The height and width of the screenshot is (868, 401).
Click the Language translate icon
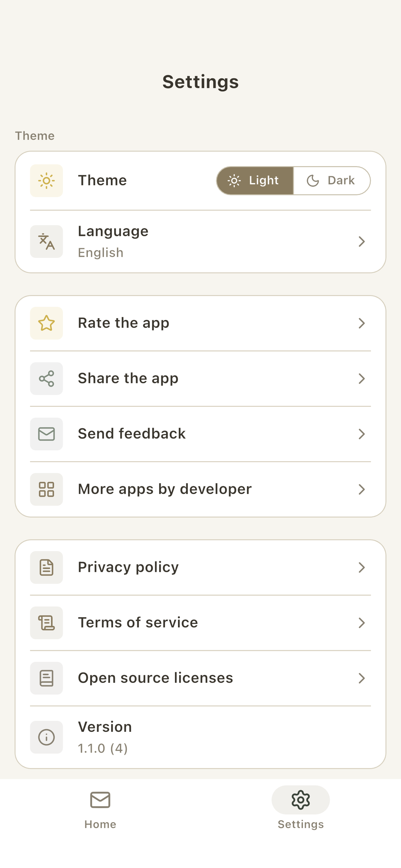pos(47,242)
